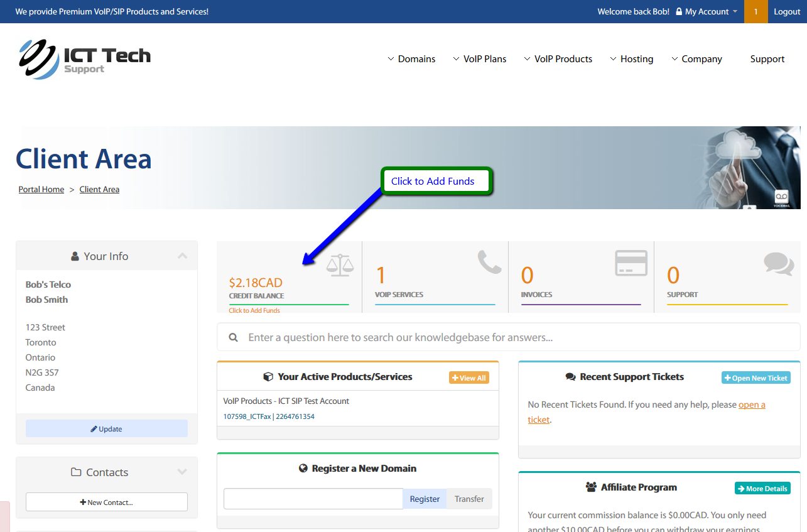Click the support chat bubbles icon

(x=779, y=264)
